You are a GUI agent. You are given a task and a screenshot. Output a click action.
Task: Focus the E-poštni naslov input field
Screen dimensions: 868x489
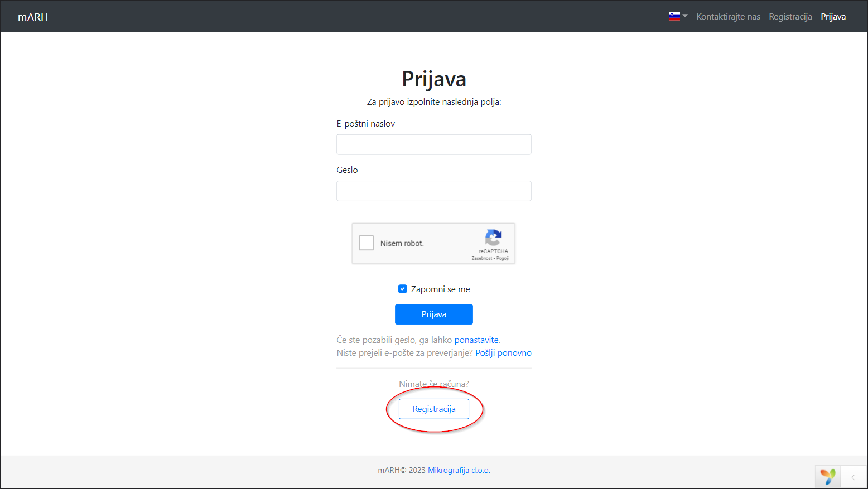(x=433, y=144)
